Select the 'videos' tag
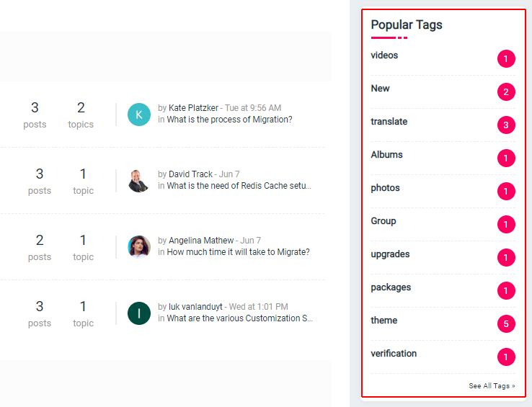The image size is (532, 407). (384, 55)
